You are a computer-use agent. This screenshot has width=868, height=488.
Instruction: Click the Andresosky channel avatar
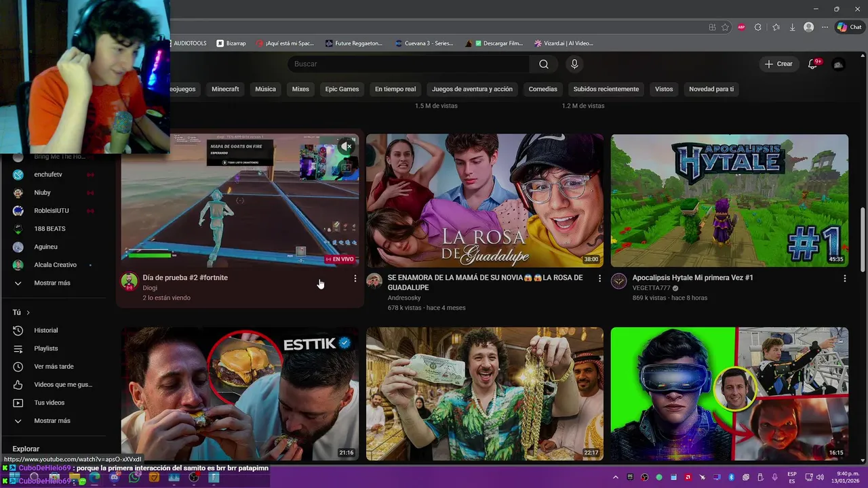[x=374, y=281]
